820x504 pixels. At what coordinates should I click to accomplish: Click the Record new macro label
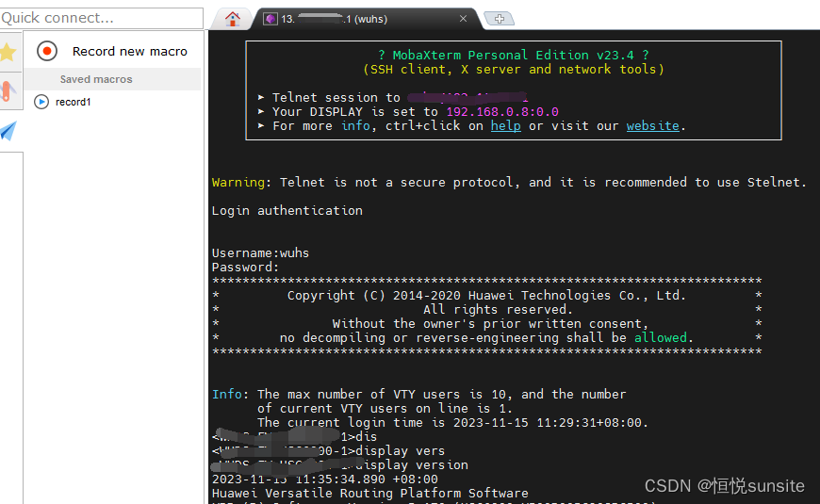(130, 51)
